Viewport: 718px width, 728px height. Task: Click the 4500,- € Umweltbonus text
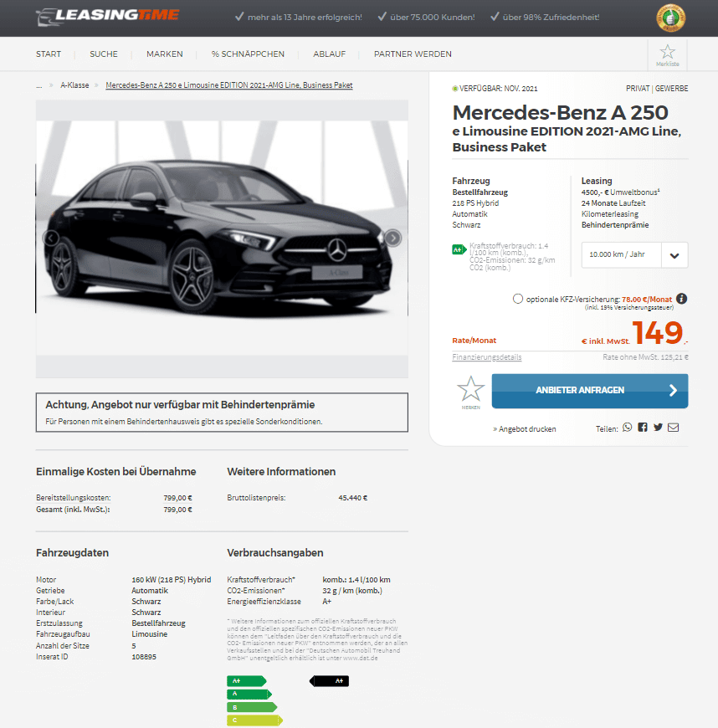tap(620, 192)
